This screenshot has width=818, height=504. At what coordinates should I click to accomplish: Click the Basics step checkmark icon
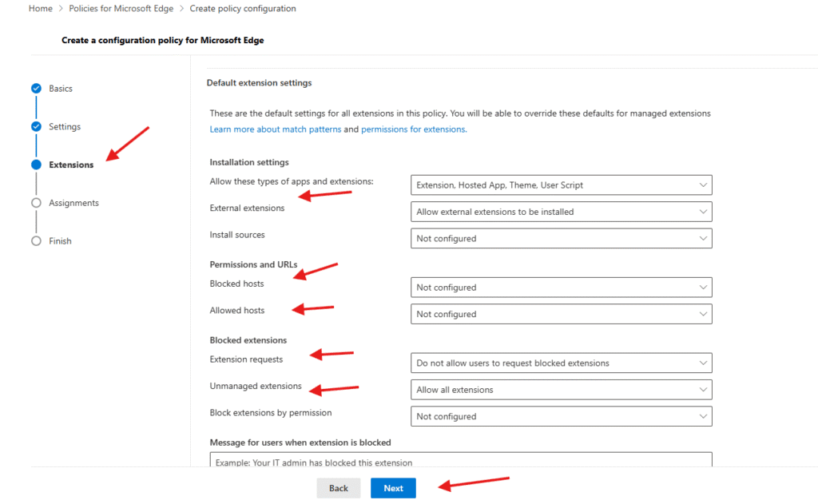pyautogui.click(x=36, y=89)
